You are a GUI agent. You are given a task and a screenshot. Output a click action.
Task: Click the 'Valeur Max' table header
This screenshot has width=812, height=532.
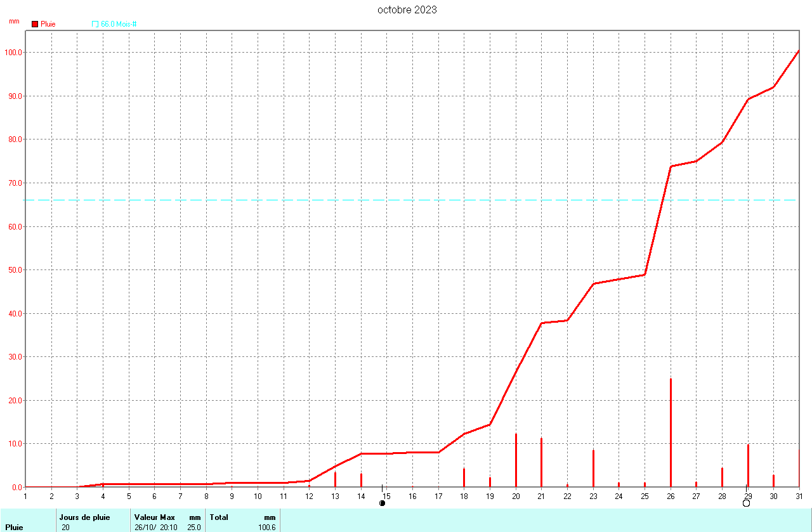[154, 517]
